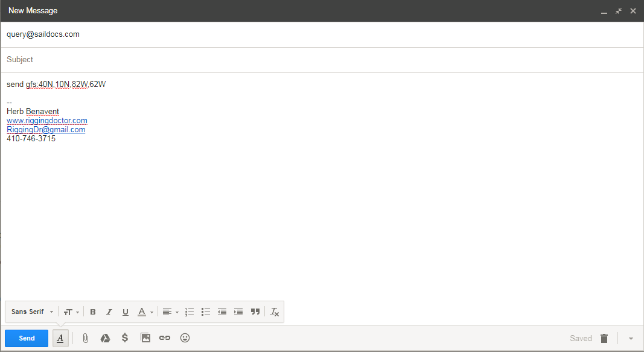Screen dimensions: 644x352
Task: Apply italic formatting
Action: tap(109, 312)
